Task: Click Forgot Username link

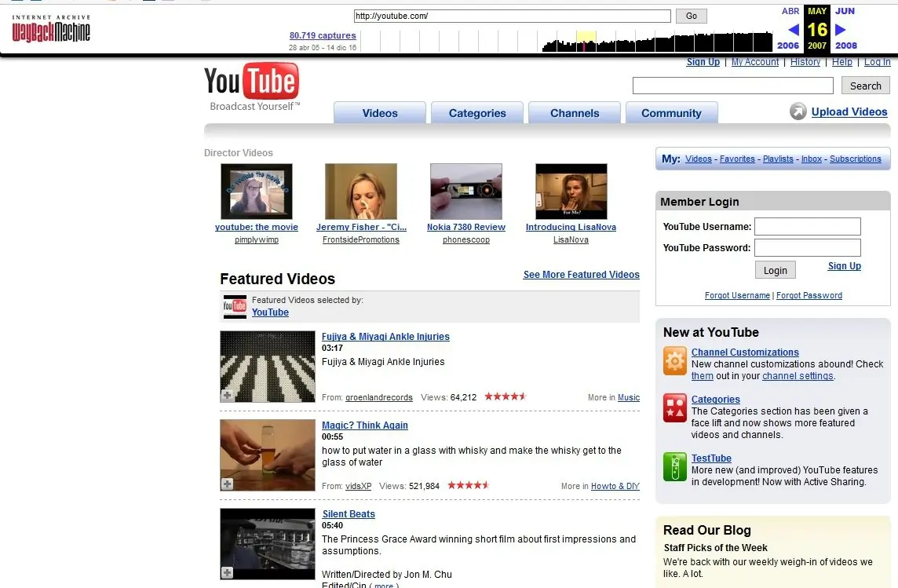Action: (737, 295)
